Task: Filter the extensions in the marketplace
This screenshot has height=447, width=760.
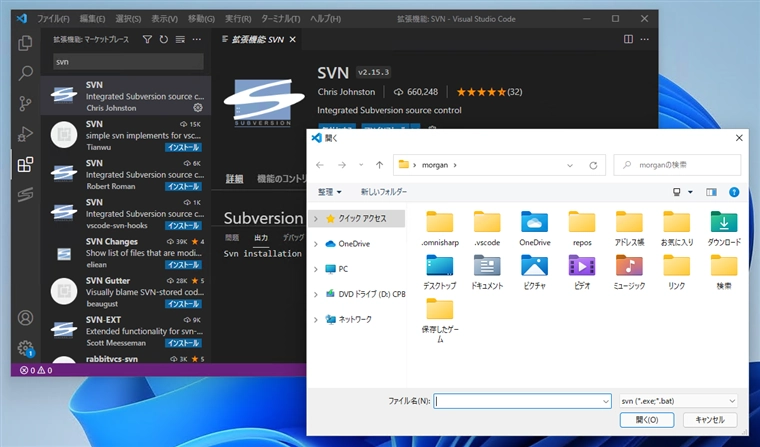Action: pyautogui.click(x=147, y=39)
